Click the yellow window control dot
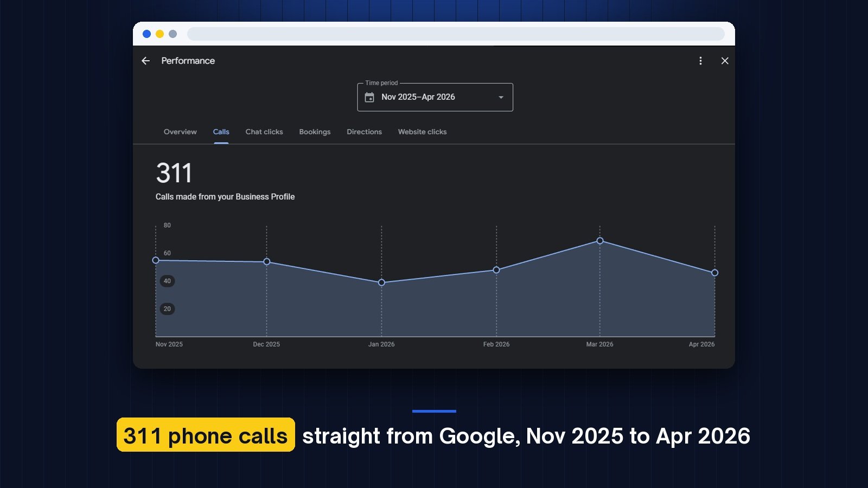This screenshot has width=868, height=488. click(x=159, y=34)
